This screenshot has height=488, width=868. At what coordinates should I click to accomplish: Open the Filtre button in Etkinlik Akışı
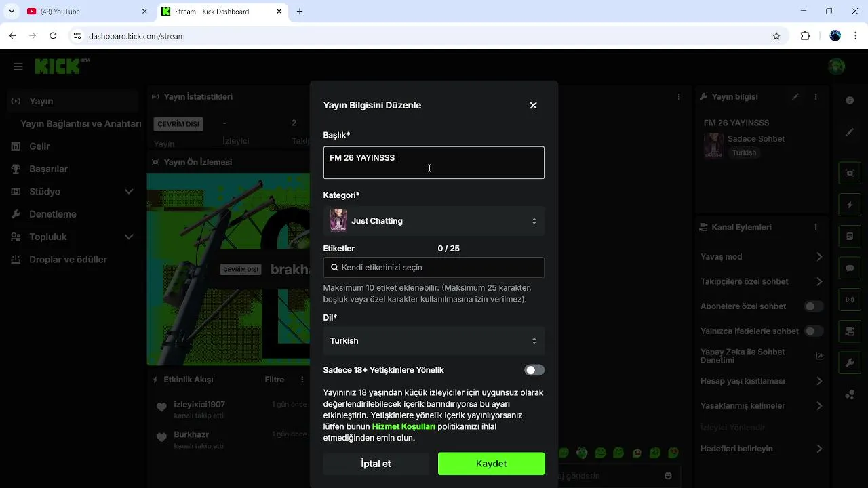[x=275, y=380]
